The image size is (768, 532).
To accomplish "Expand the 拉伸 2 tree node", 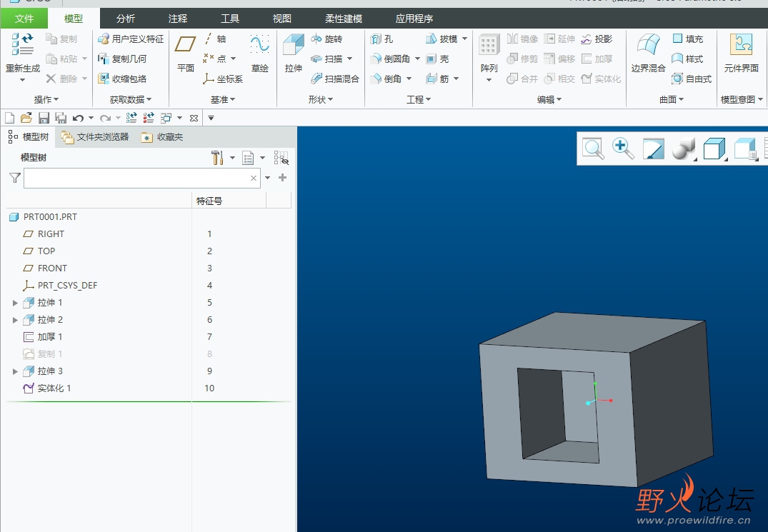I will pos(15,320).
